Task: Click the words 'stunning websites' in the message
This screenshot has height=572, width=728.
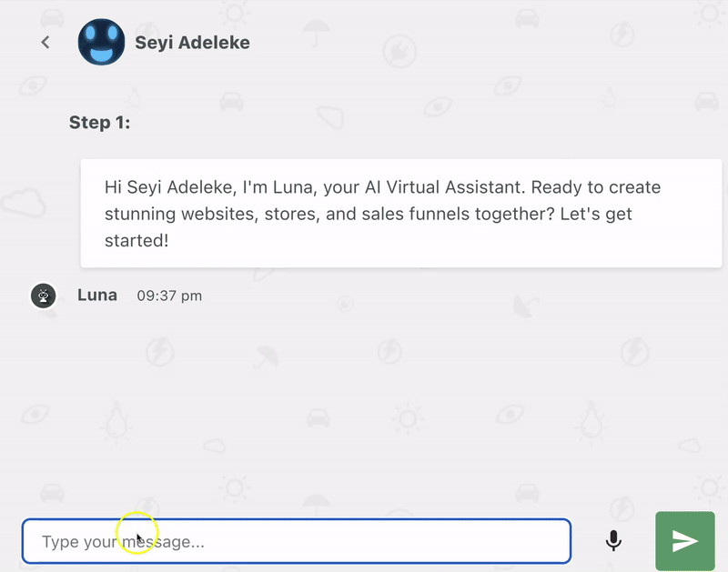Action: (x=181, y=214)
